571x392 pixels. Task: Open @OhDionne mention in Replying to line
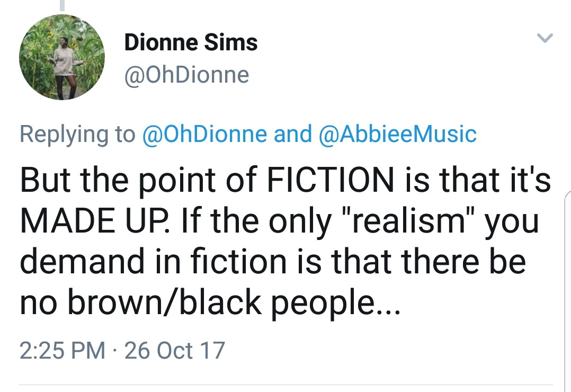pyautogui.click(x=204, y=134)
